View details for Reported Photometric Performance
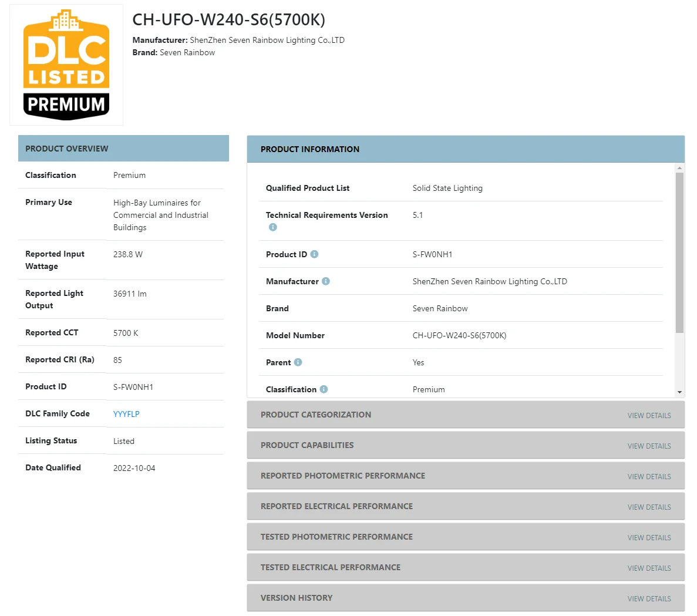Image resolution: width=697 pixels, height=616 pixels. [x=649, y=477]
